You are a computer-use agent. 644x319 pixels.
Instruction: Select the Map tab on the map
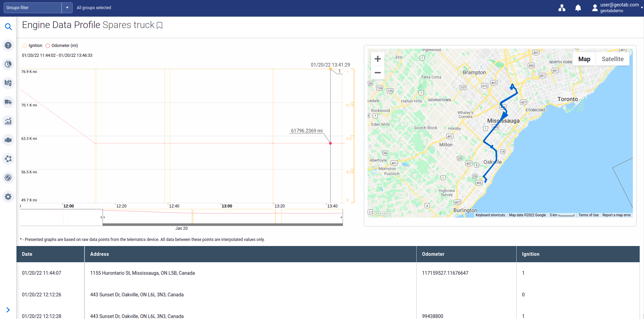[x=584, y=59]
